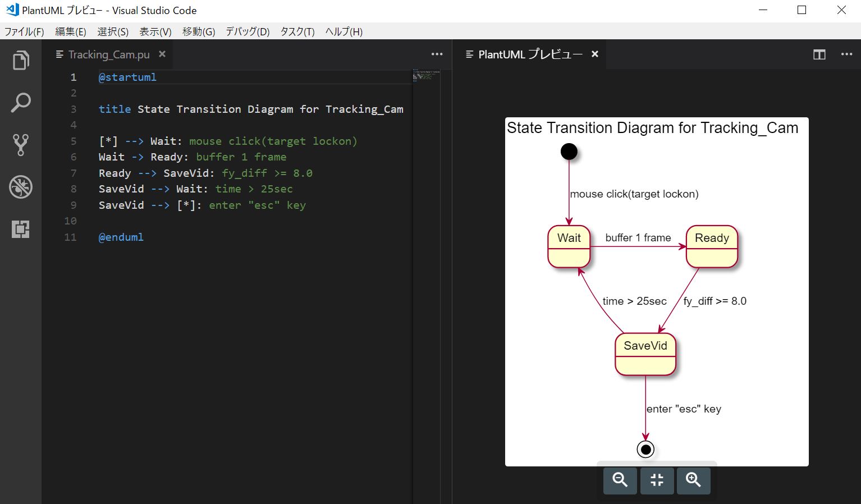Image resolution: width=861 pixels, height=504 pixels.
Task: Close the PlantUML プレビュー tab
Action: [x=594, y=54]
